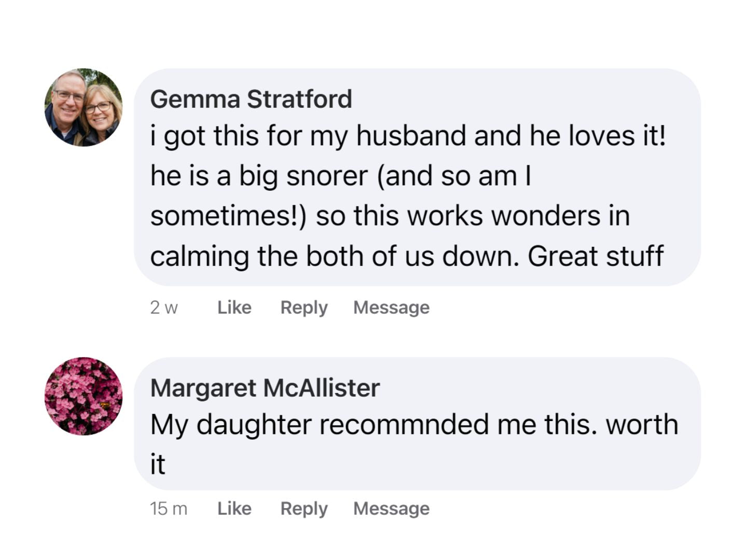This screenshot has width=747, height=560.
Task: Click the Margaret McAllister name link
Action: click(x=265, y=388)
